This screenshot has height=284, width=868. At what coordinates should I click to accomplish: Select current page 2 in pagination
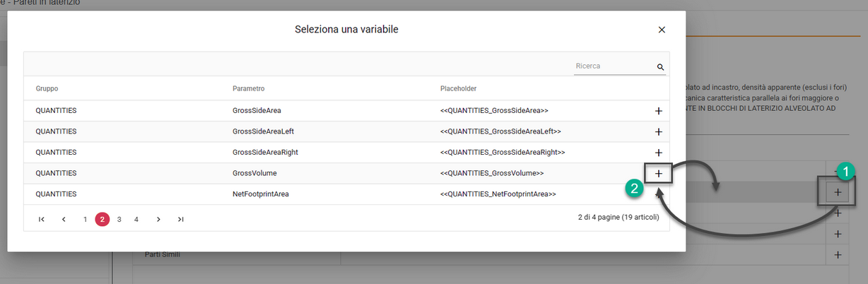tap(102, 219)
